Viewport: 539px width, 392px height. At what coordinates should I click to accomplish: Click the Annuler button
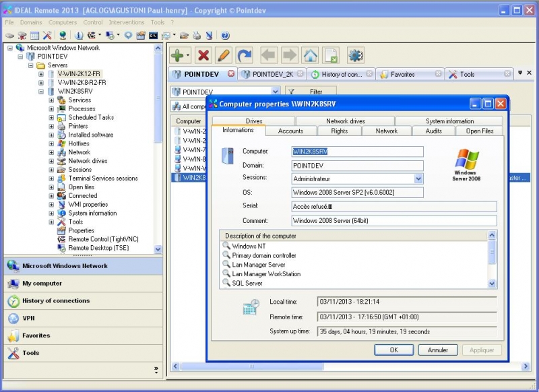pos(438,350)
